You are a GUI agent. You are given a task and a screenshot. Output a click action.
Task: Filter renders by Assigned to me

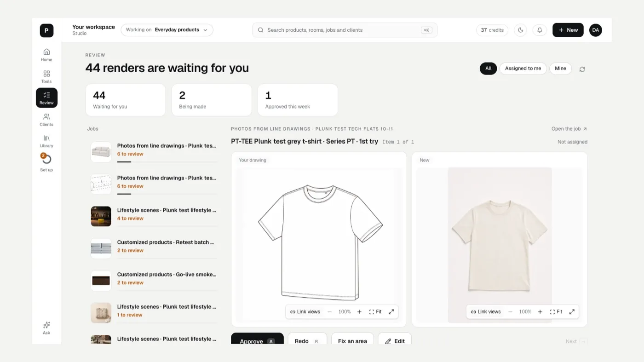(x=523, y=69)
